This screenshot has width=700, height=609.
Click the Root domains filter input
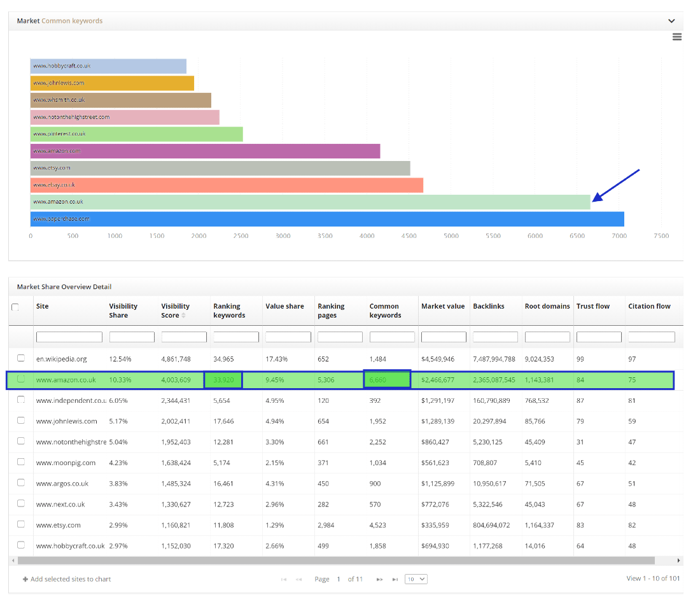(x=547, y=337)
